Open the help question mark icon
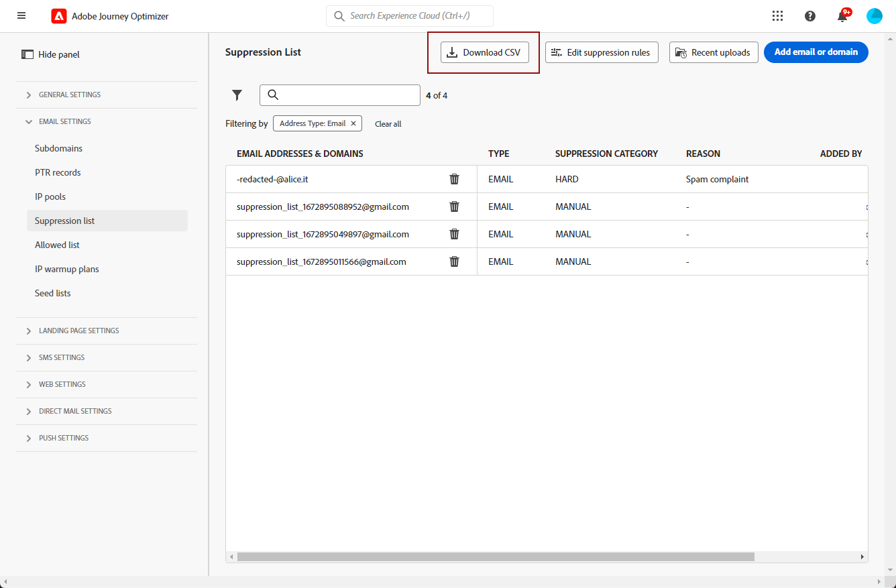The height and width of the screenshot is (588, 896). click(810, 16)
